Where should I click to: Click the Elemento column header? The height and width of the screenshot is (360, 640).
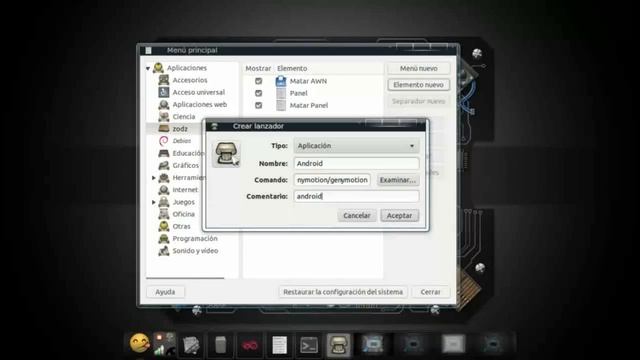pyautogui.click(x=292, y=68)
